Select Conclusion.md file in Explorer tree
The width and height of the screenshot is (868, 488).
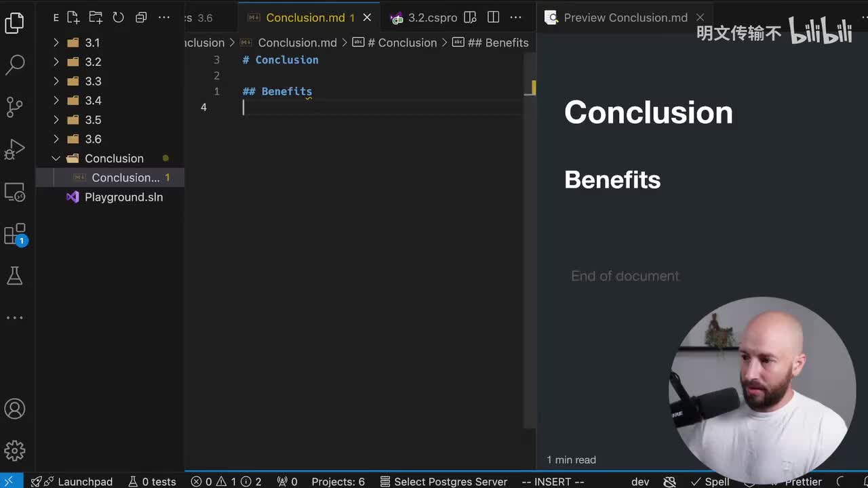tap(110, 178)
